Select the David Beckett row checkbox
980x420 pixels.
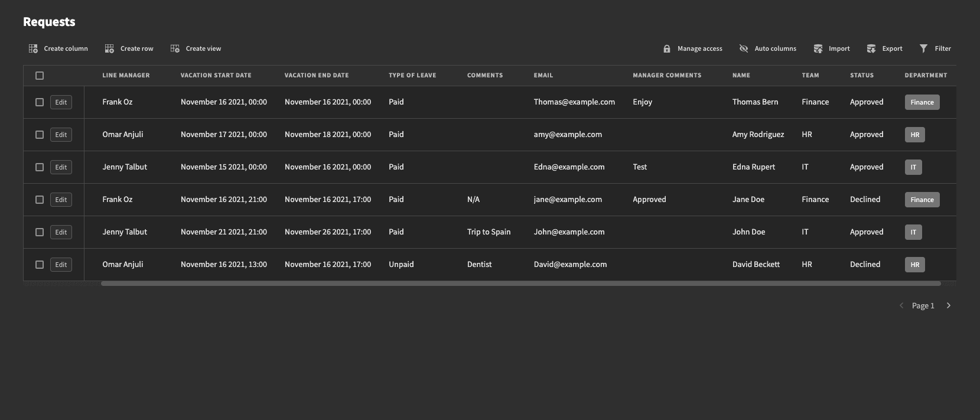click(x=40, y=265)
